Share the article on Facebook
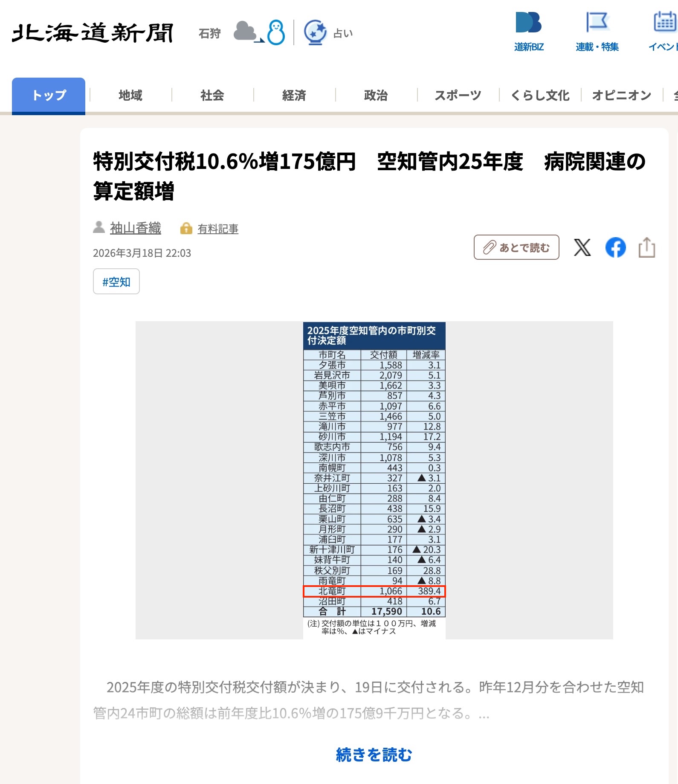Viewport: 678px width, 784px height. point(615,247)
